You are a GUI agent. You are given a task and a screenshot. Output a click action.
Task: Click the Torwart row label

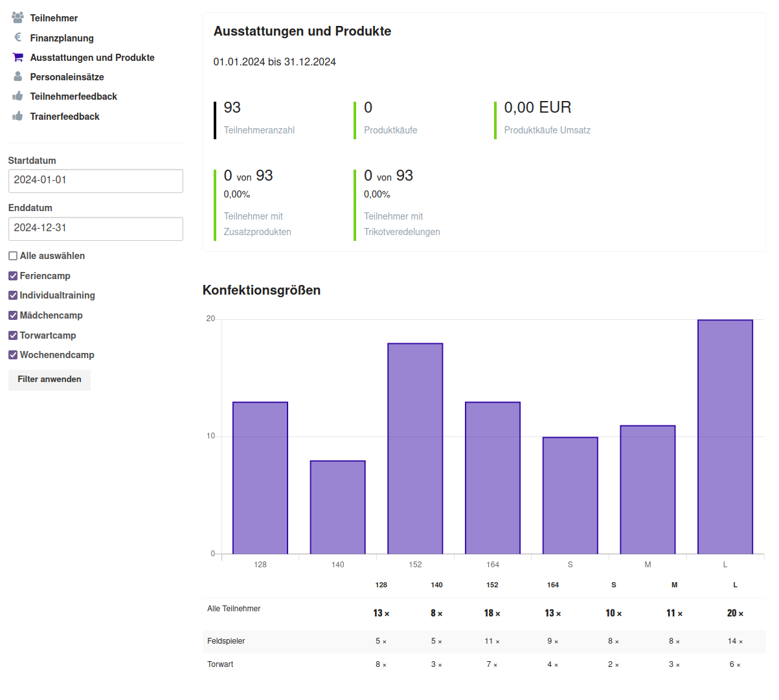[220, 664]
